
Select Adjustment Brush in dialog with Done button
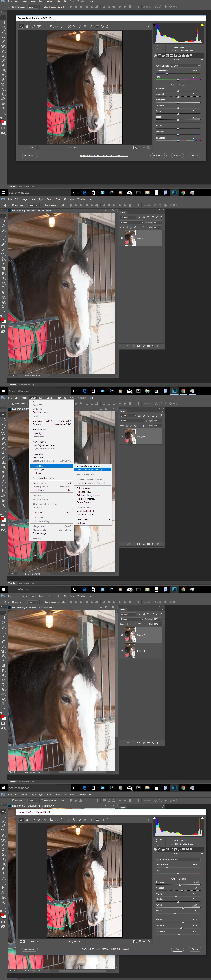(79, 26)
